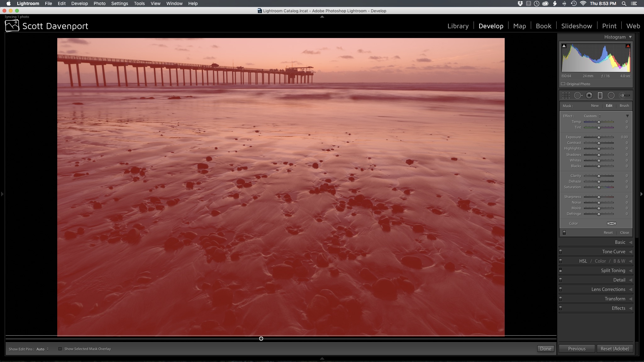Click Reset in the mask panel
Screen dimensions: 644x362
(x=608, y=233)
